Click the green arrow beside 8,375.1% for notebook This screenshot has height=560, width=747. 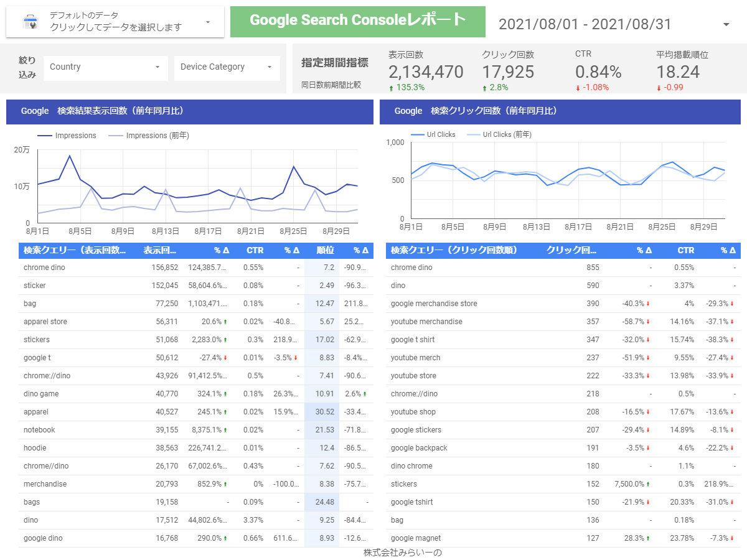pyautogui.click(x=225, y=430)
